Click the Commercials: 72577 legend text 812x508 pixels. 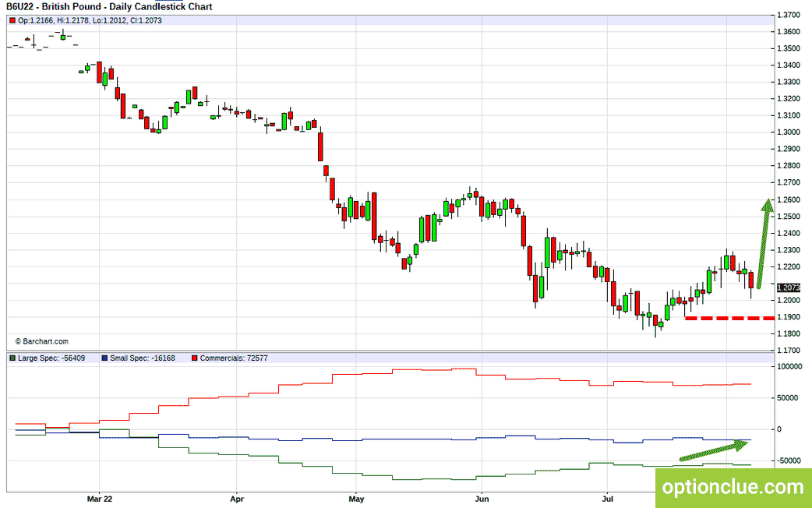pos(234,358)
